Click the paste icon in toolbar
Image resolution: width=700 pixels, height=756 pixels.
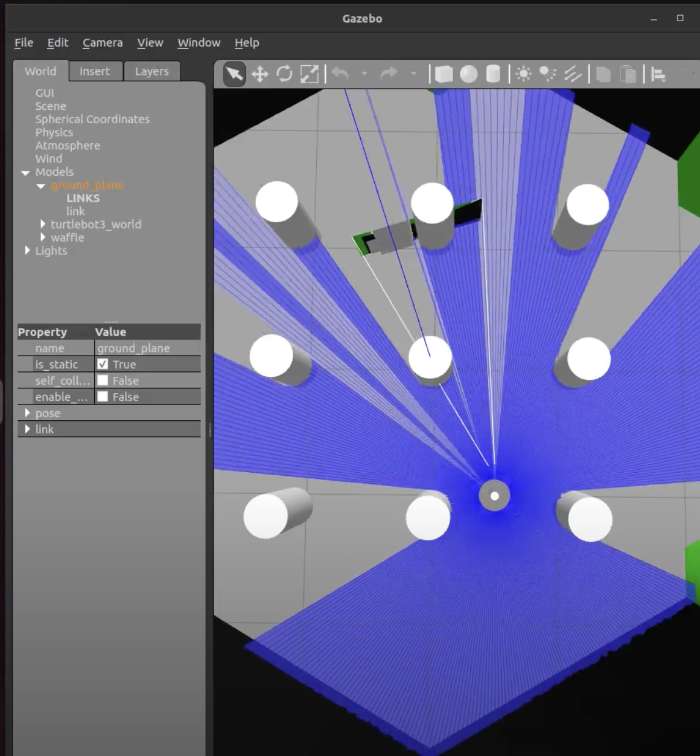628,74
